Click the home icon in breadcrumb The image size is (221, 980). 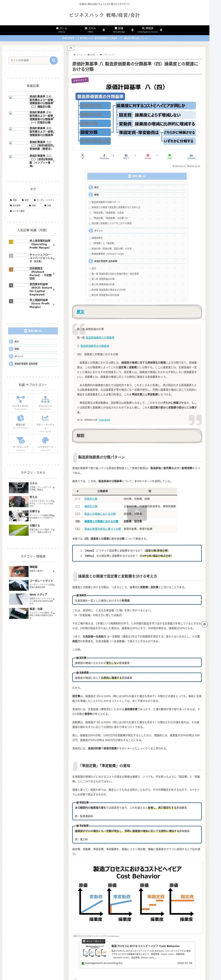[x=74, y=54]
